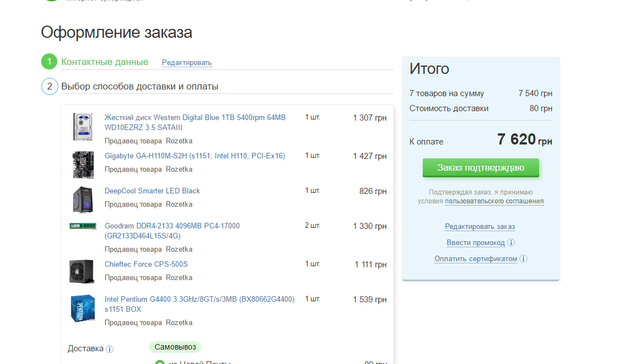Open Goodram DDR4-2133 4096MB product link
Image resolution: width=618 pixels, height=364 pixels.
click(x=172, y=231)
